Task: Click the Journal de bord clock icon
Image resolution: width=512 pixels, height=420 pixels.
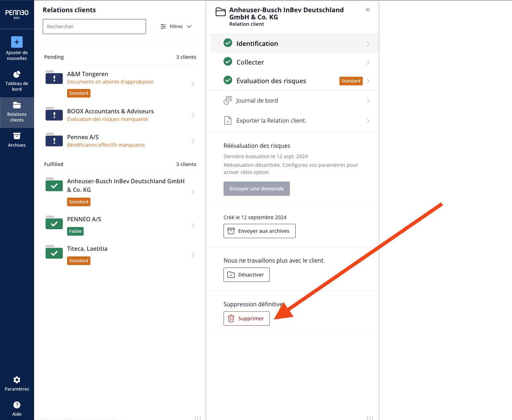Action: click(x=228, y=100)
